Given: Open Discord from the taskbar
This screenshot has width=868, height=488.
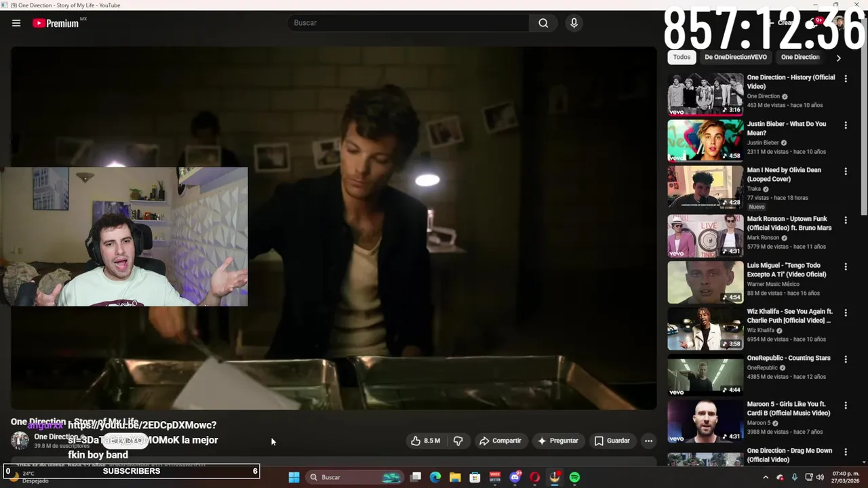Looking at the screenshot, I should point(515,477).
